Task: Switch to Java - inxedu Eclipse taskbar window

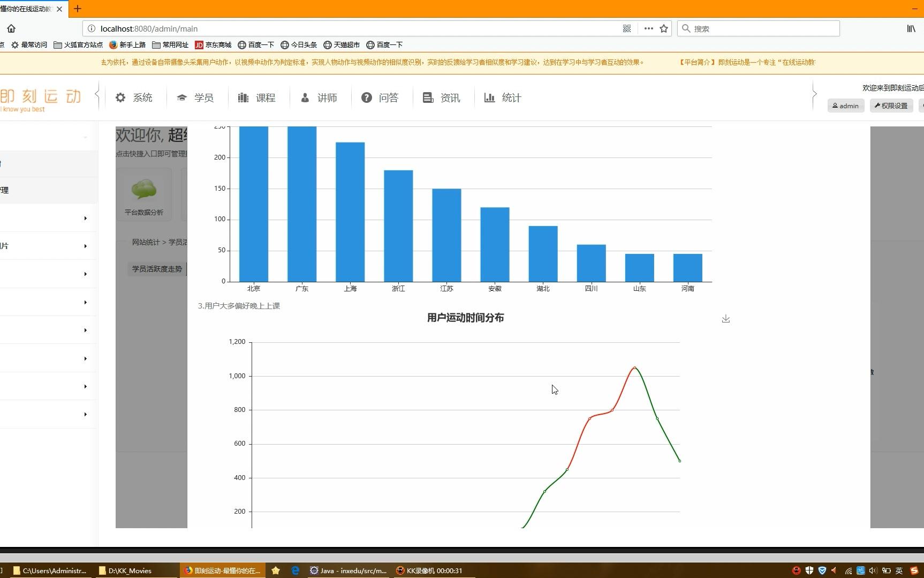Action: (349, 571)
